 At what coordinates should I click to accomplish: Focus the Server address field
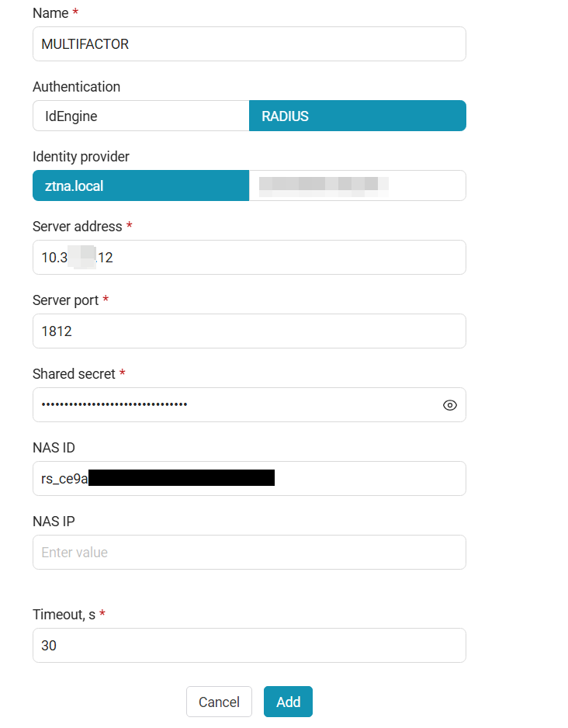[x=249, y=258]
